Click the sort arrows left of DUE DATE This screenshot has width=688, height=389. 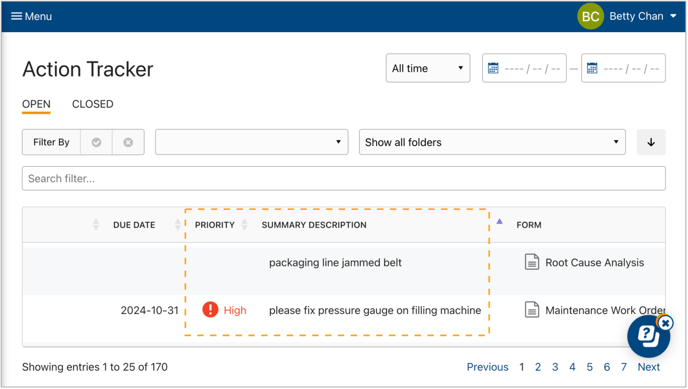pos(96,225)
